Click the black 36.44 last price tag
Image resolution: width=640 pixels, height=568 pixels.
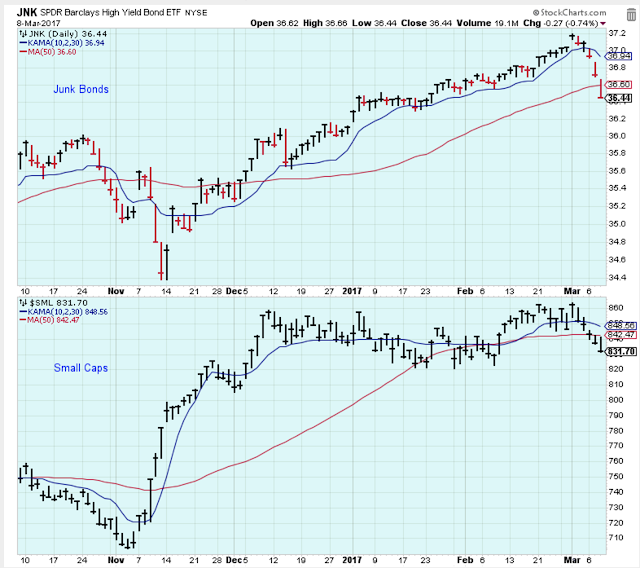pyautogui.click(x=619, y=98)
